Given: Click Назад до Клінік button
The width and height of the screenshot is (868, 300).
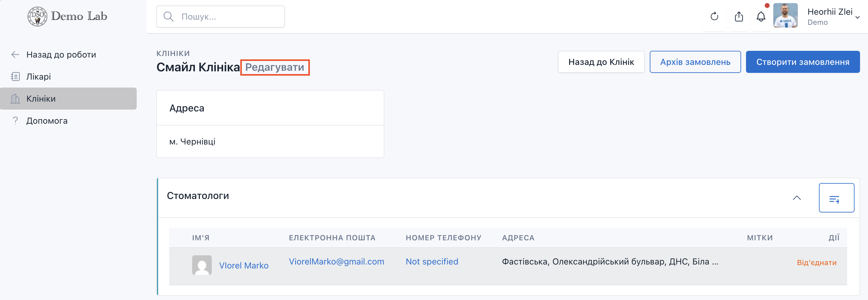Looking at the screenshot, I should 601,62.
